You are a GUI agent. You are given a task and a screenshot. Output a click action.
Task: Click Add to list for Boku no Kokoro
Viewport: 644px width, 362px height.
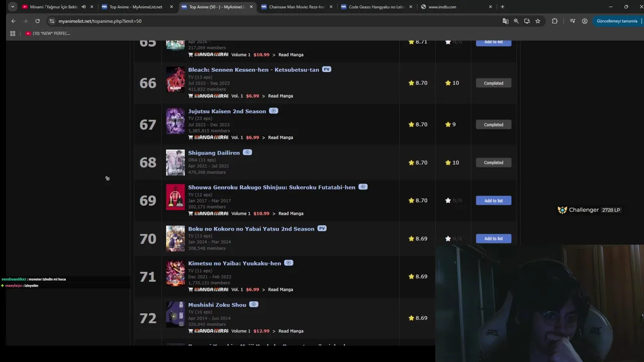click(x=494, y=239)
